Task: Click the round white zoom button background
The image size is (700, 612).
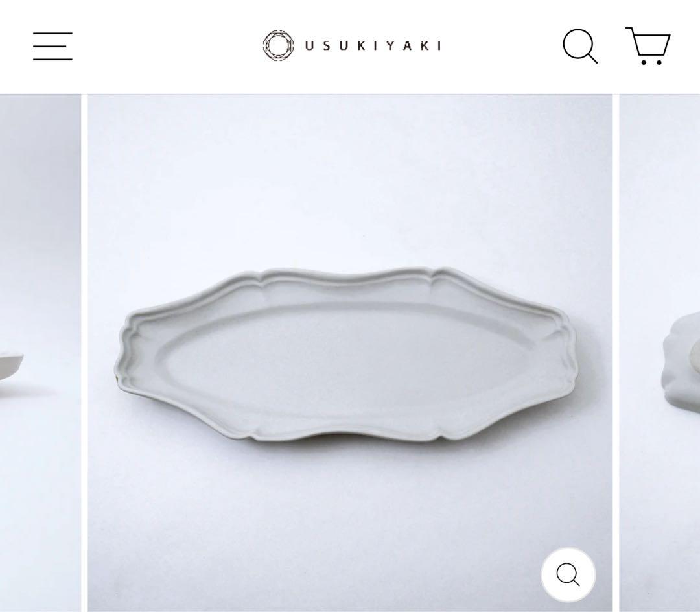Action: coord(568,574)
